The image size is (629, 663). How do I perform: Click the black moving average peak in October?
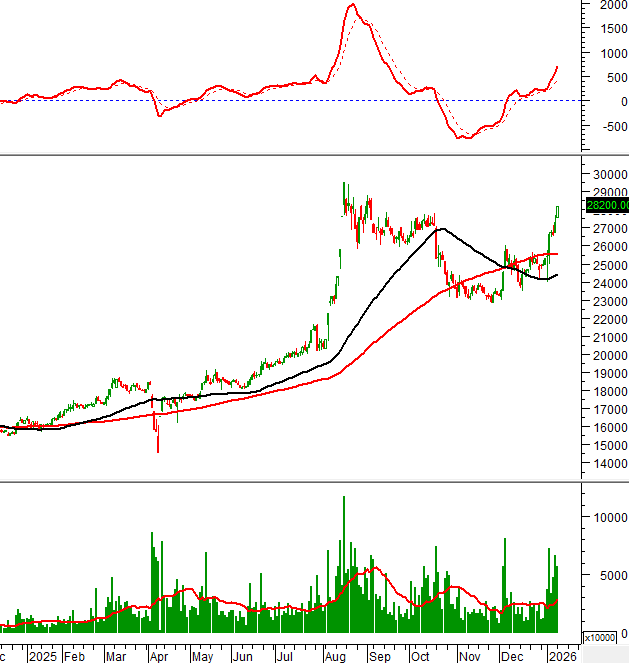coord(441,229)
